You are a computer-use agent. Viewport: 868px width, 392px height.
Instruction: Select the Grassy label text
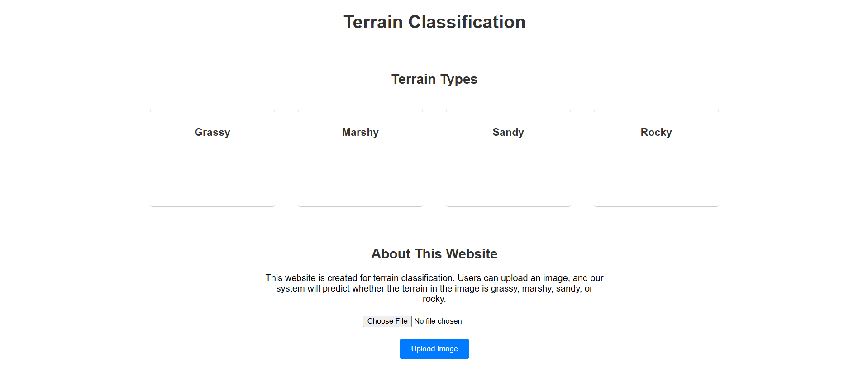(212, 132)
